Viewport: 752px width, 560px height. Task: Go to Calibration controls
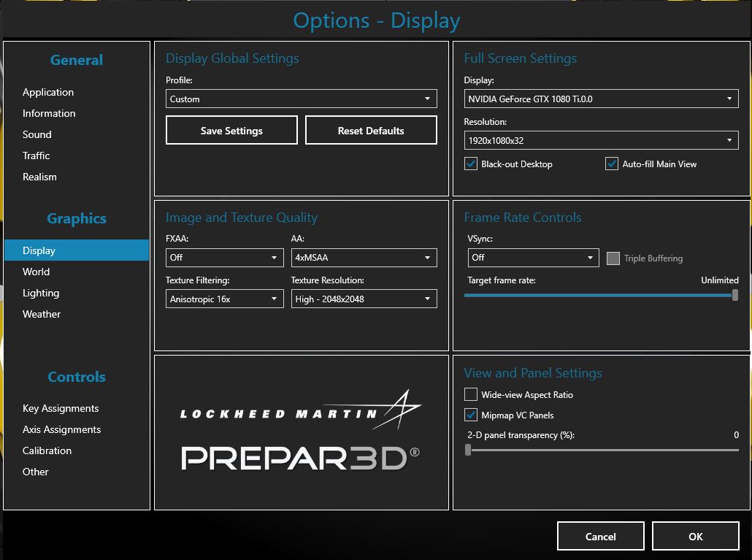(47, 450)
